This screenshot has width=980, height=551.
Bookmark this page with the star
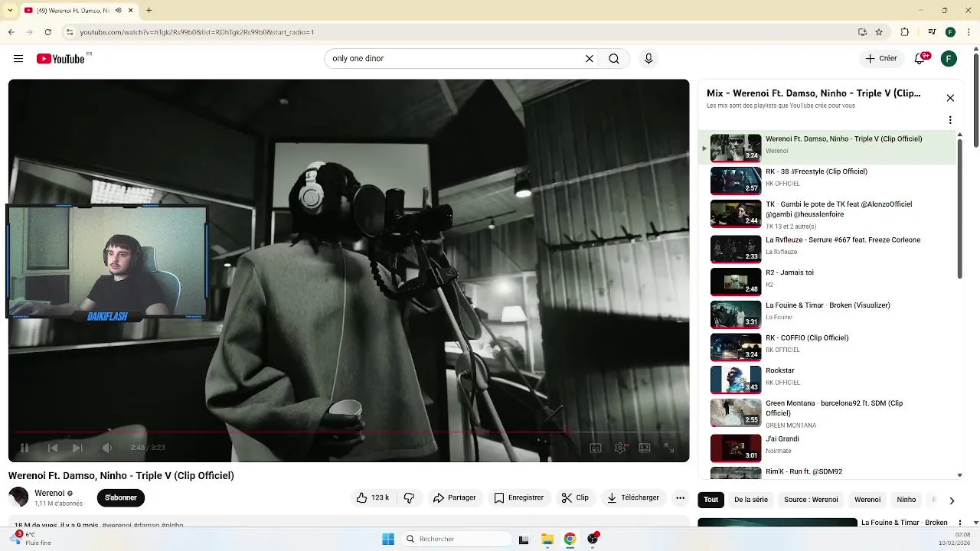click(x=879, y=32)
